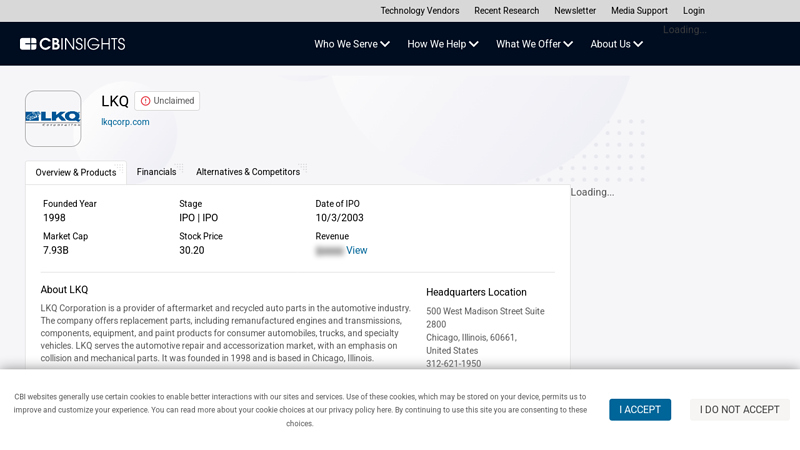
Task: Click View to reveal Revenue
Action: coord(357,251)
